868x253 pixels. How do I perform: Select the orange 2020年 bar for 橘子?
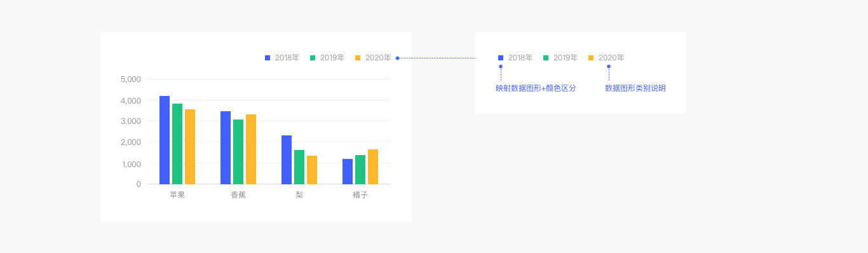click(x=373, y=167)
